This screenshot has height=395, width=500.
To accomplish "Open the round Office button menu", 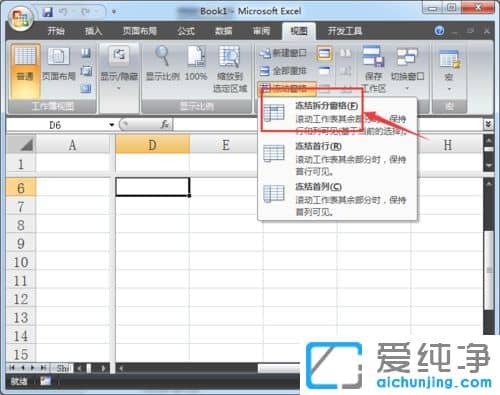I will pyautogui.click(x=21, y=18).
